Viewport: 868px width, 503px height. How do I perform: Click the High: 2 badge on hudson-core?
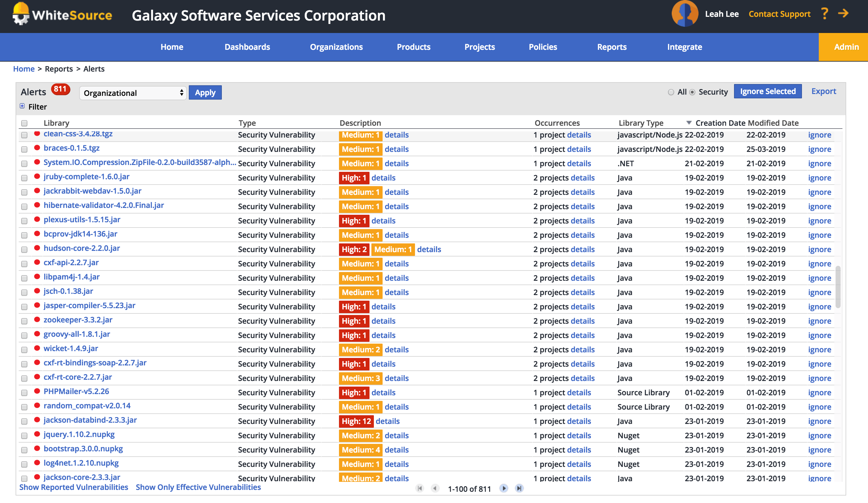[x=354, y=249]
